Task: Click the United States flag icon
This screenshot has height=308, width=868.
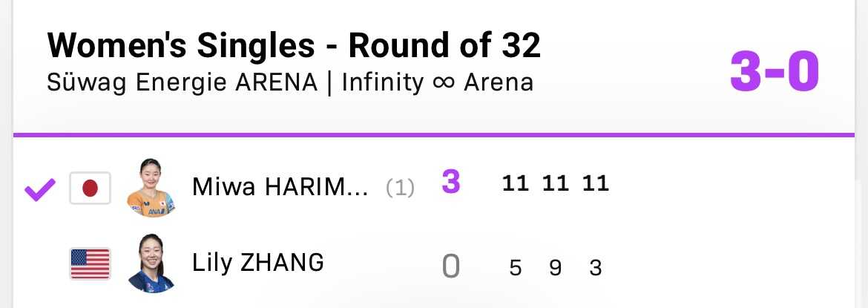Action: [90, 263]
